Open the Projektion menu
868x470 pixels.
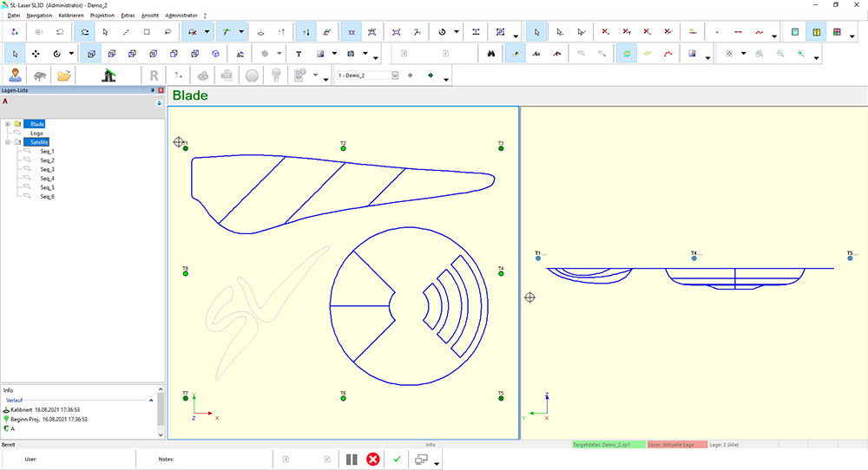102,16
